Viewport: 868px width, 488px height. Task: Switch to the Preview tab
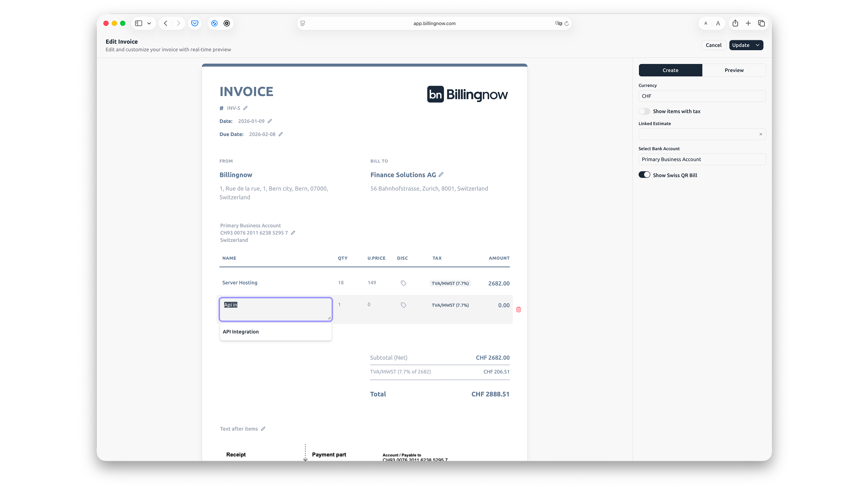[734, 70]
